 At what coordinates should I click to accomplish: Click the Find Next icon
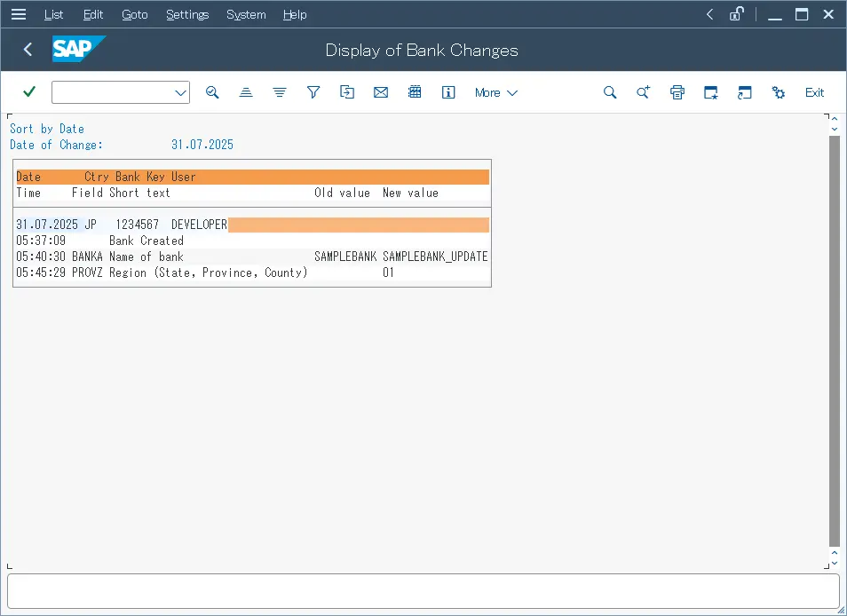pyautogui.click(x=643, y=91)
